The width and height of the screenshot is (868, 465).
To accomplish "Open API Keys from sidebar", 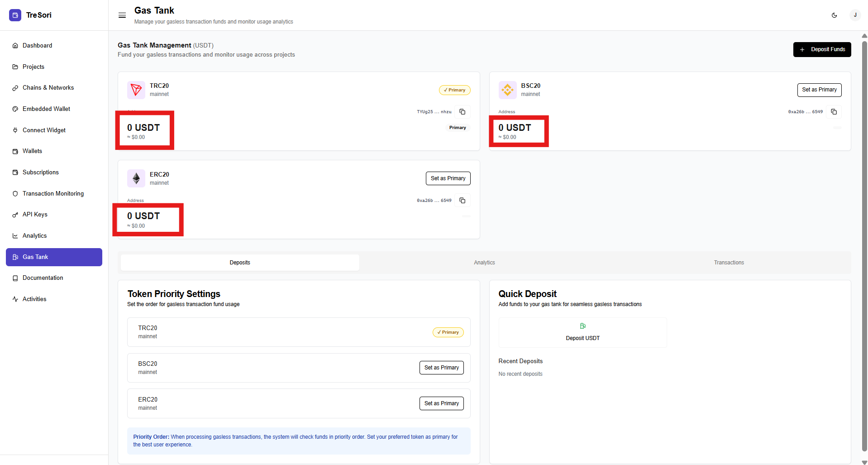I will [35, 215].
